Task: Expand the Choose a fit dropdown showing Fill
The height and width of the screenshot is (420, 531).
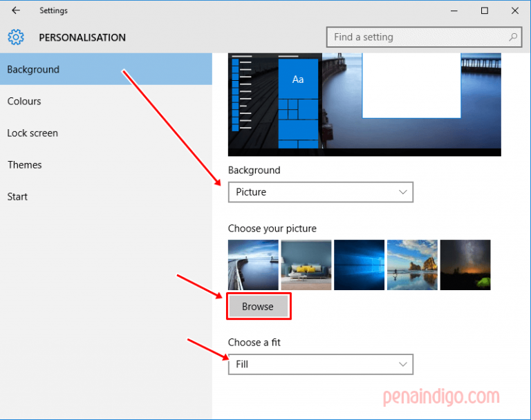Action: tap(321, 365)
